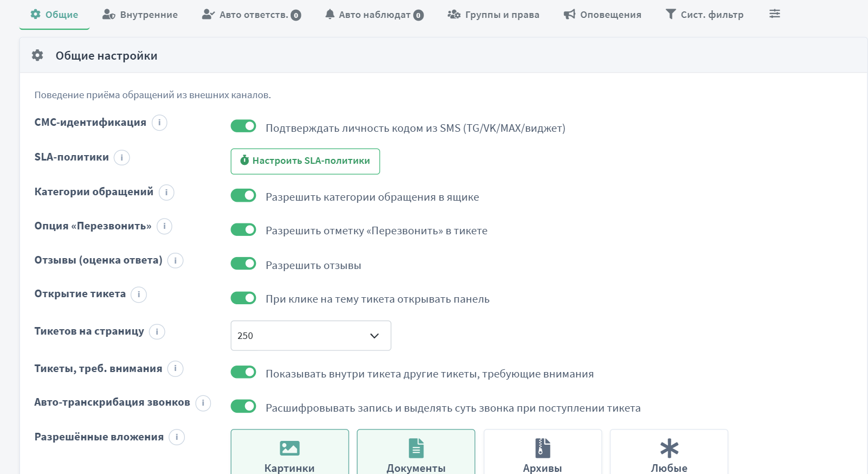Screen dimensions: 868x474
Task: Click info icon beside Разрешённые вложения
Action: coord(177,437)
